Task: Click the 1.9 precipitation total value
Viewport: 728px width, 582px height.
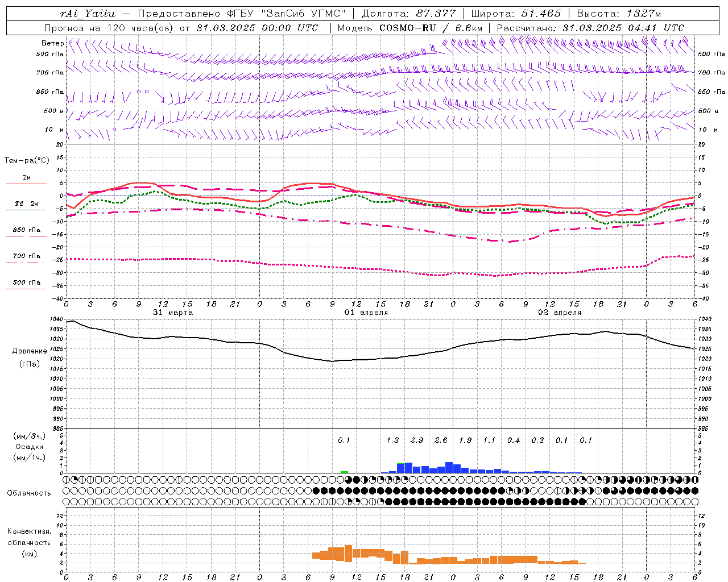Action: (x=465, y=440)
